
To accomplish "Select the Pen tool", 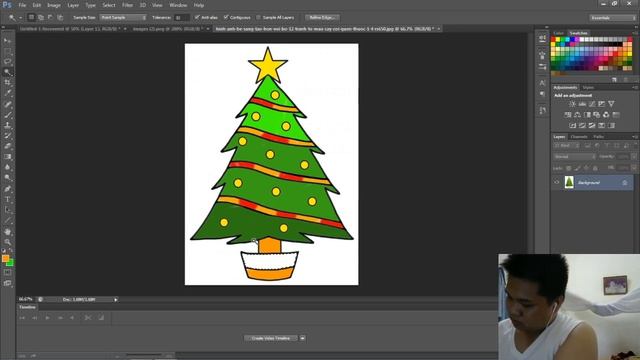I will coord(7,189).
